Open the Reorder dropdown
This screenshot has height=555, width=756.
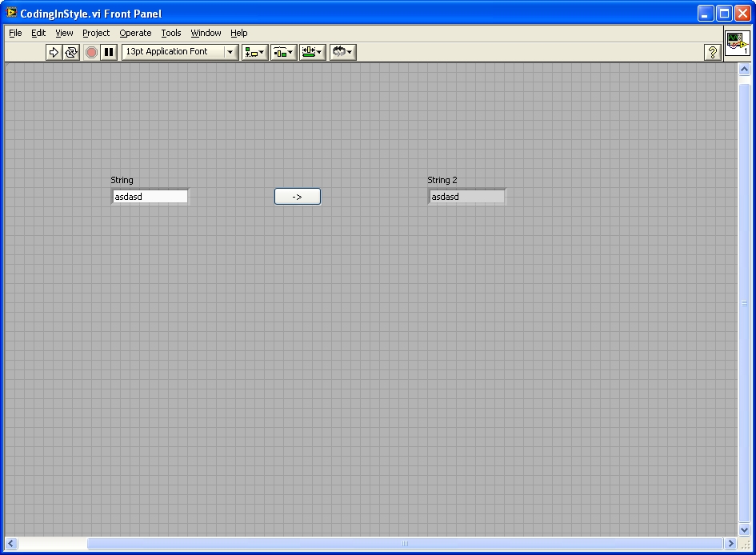pos(342,52)
